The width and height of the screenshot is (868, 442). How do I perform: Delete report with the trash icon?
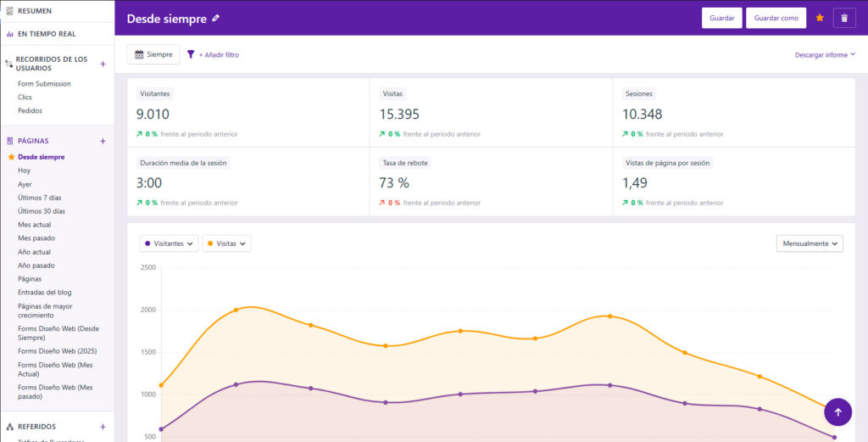(844, 19)
